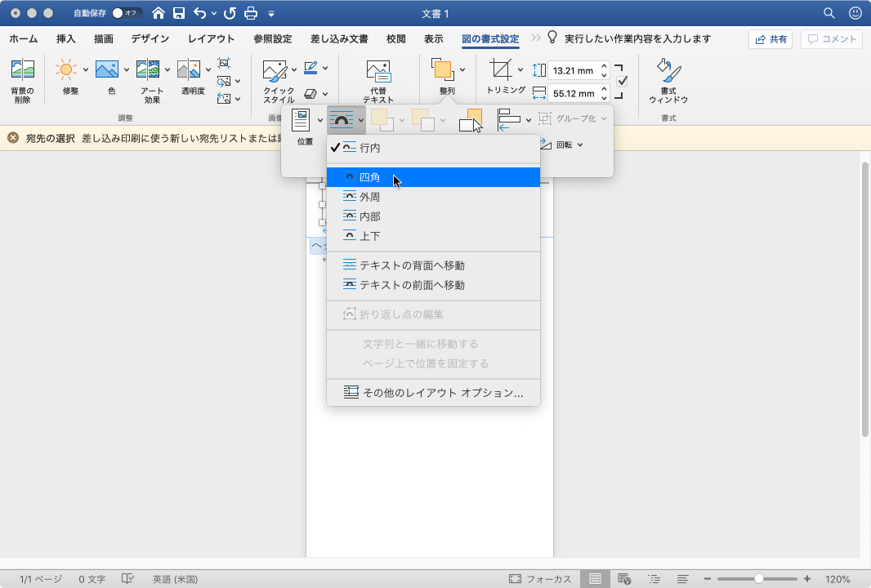Open the Format Pane (書式ウィンドウ) icon
The width and height of the screenshot is (871, 588).
669,70
